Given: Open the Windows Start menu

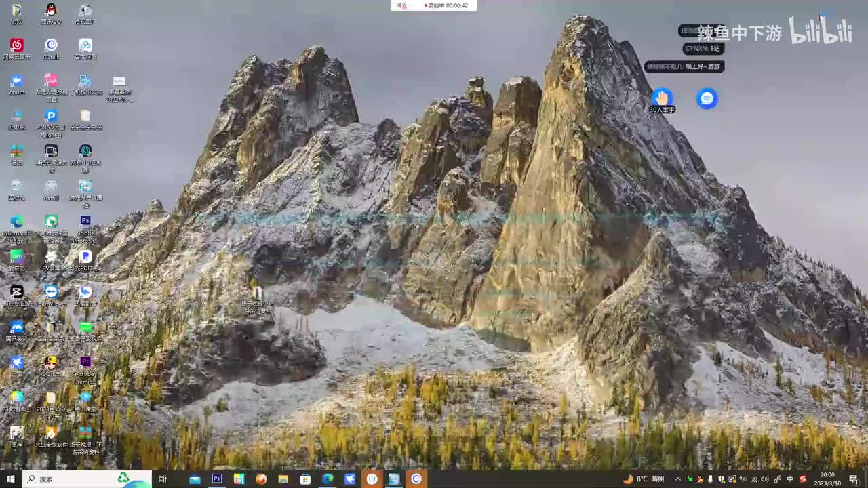Looking at the screenshot, I should (10, 479).
